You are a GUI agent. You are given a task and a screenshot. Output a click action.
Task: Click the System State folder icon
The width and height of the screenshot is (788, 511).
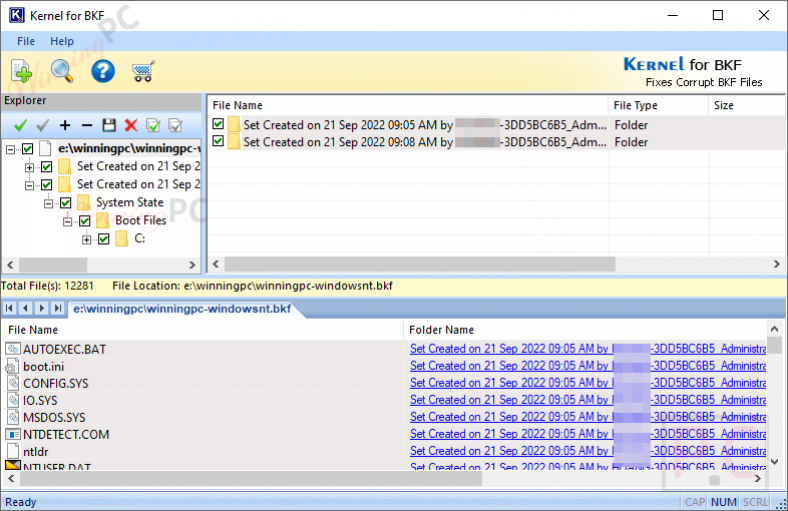pos(83,202)
